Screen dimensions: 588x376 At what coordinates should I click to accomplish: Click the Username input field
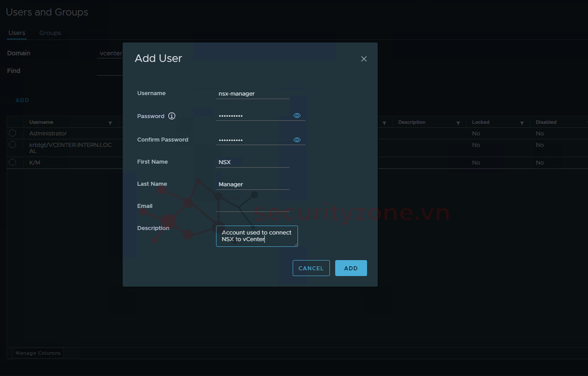coord(252,94)
